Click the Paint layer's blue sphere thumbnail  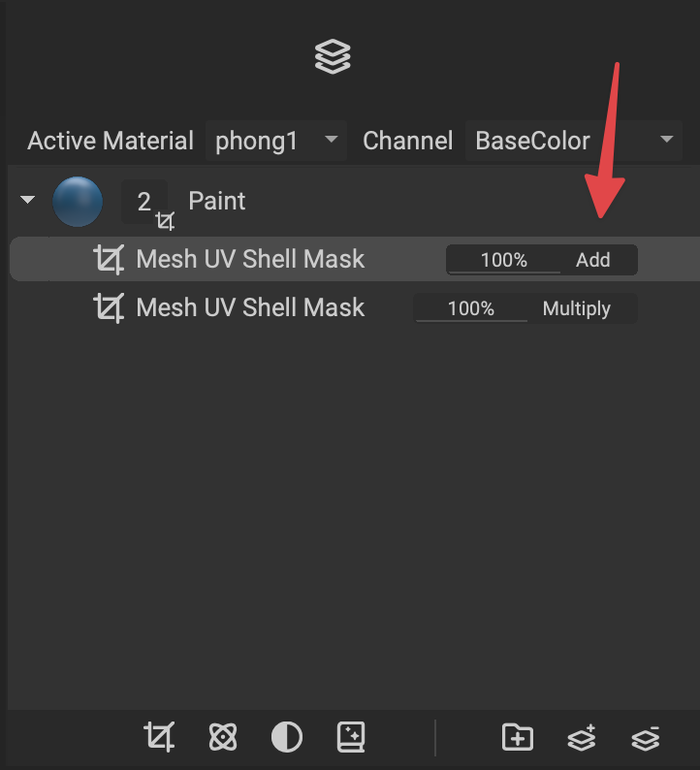[x=78, y=202]
